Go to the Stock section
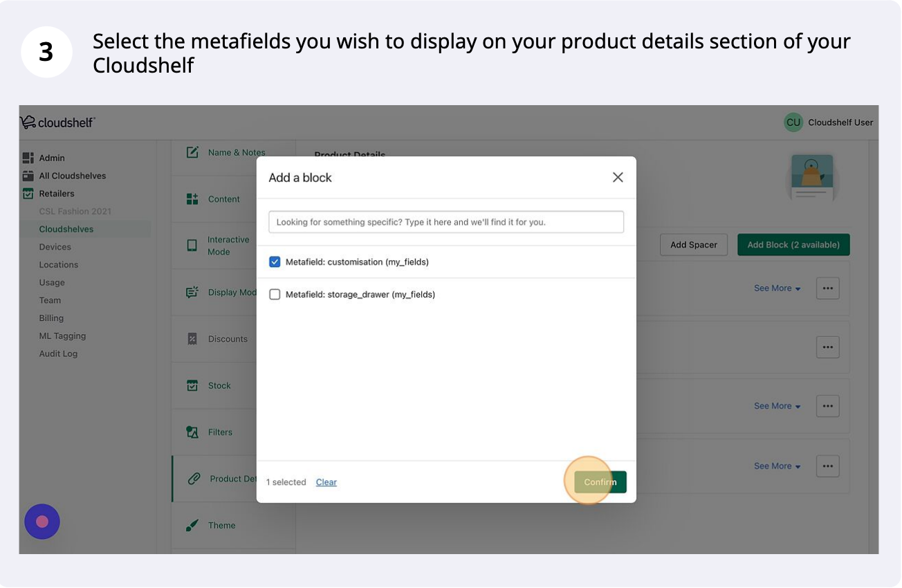The height and width of the screenshot is (588, 902). tap(219, 386)
